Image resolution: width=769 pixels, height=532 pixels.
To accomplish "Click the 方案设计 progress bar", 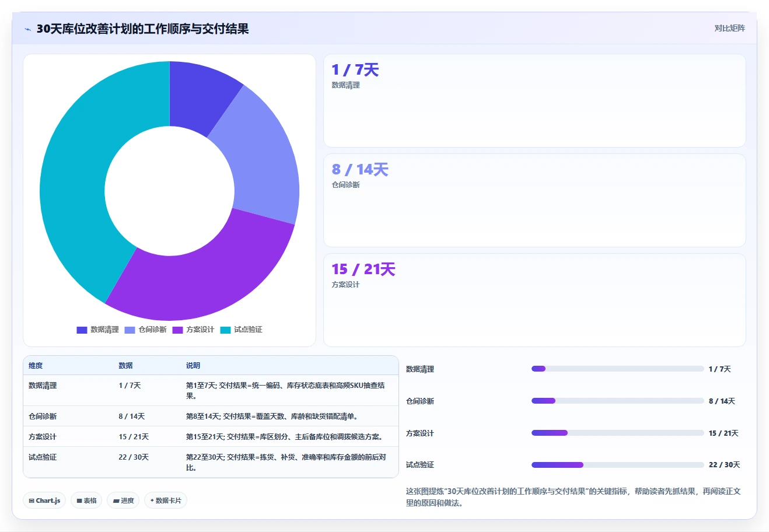I will (x=618, y=433).
